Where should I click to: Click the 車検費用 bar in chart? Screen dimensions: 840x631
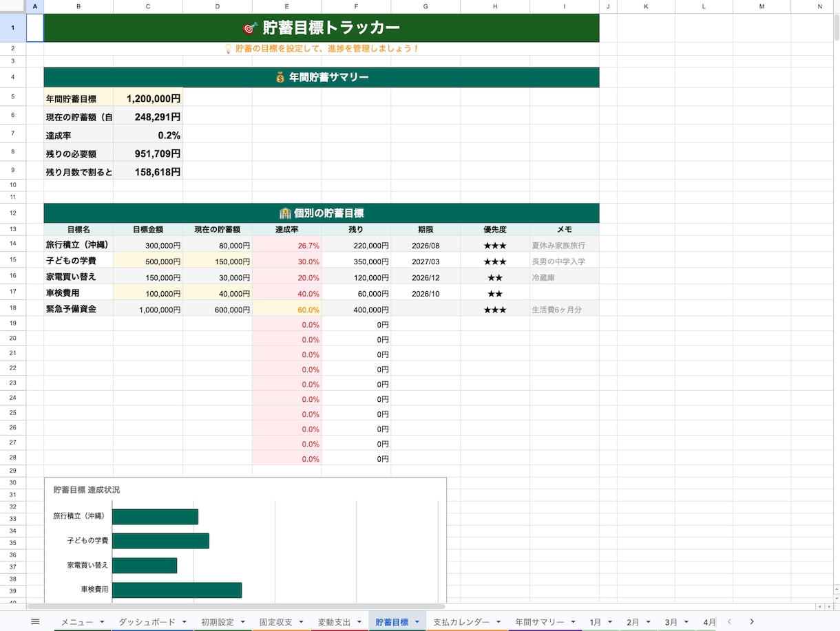177,590
